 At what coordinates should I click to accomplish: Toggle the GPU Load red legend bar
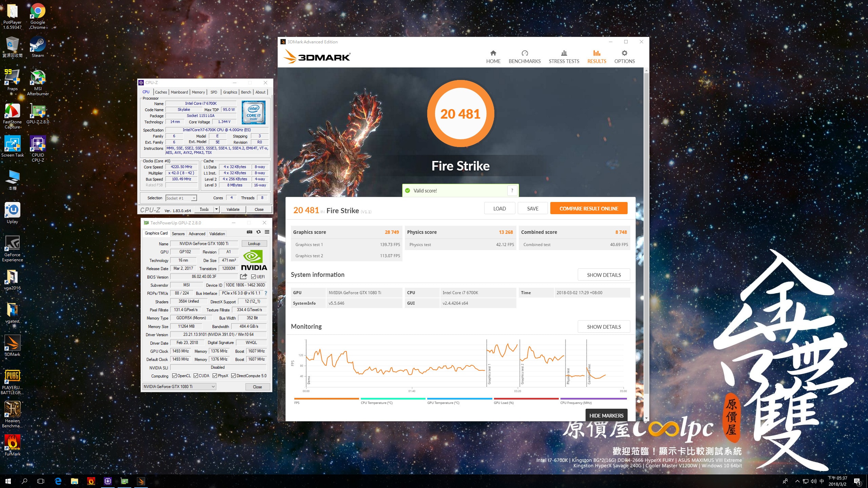tap(526, 399)
